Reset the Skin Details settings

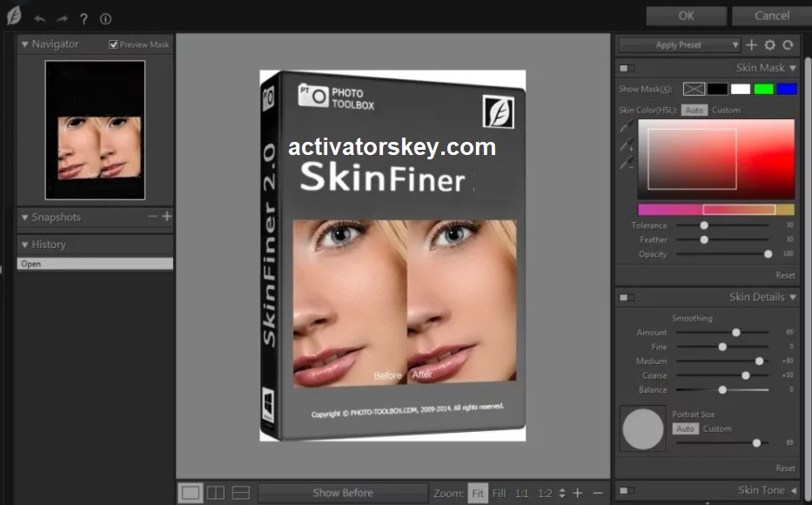pos(785,468)
